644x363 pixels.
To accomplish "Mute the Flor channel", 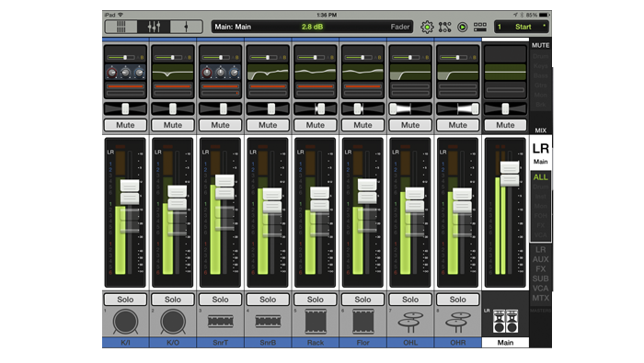I will [x=363, y=125].
